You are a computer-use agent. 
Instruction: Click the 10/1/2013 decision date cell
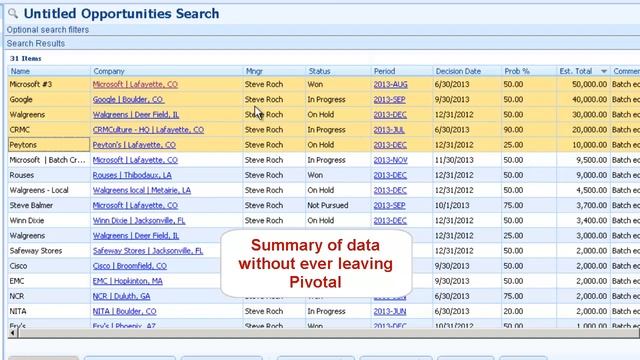tap(467, 205)
